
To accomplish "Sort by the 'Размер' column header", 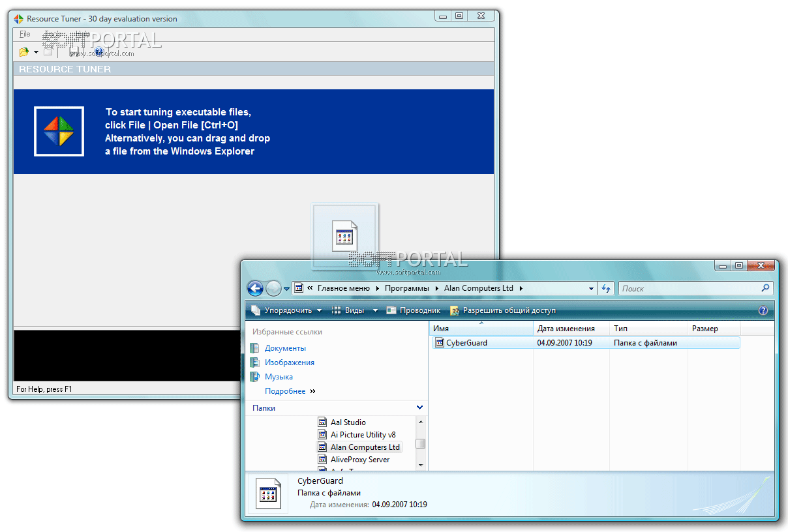I will [x=714, y=329].
